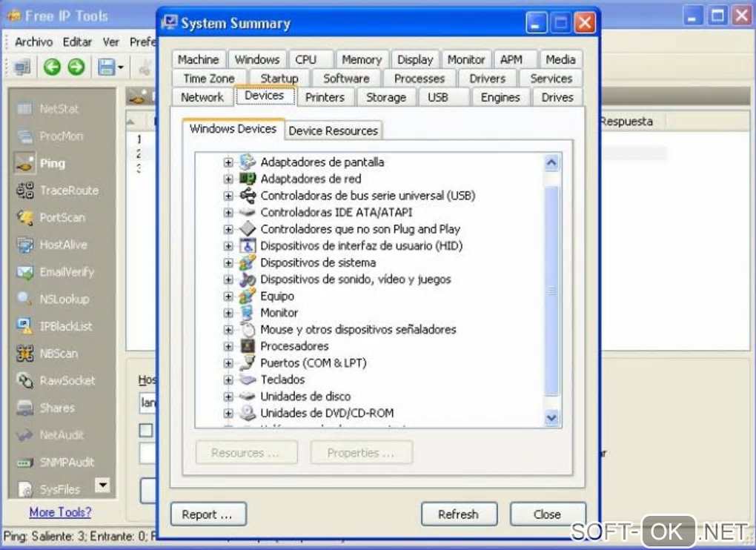This screenshot has height=550, width=756.
Task: Open the RawSocket tool icon
Action: [x=24, y=380]
